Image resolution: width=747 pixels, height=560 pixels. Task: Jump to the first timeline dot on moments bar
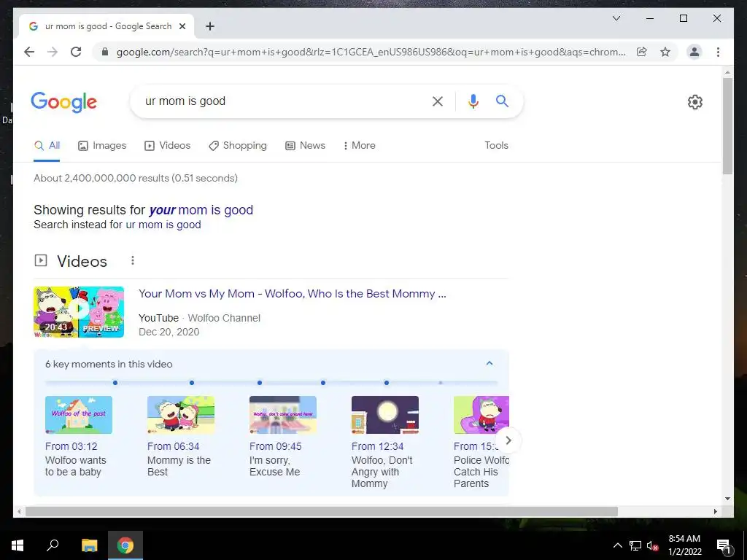click(x=115, y=383)
